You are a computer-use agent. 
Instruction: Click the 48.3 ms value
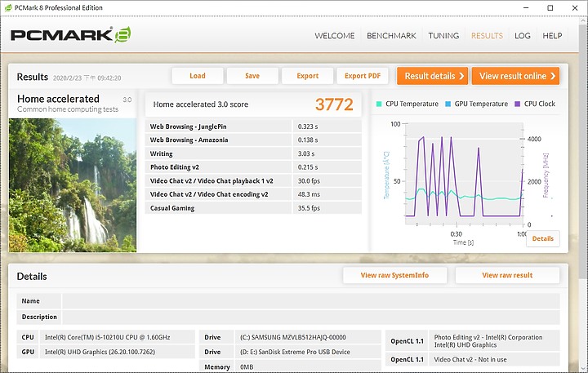click(309, 194)
